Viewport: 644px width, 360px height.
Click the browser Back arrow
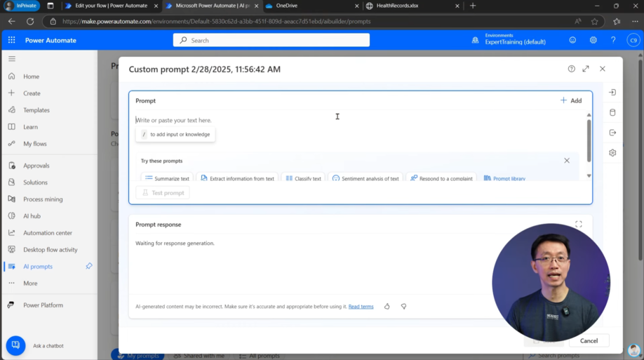click(x=11, y=21)
